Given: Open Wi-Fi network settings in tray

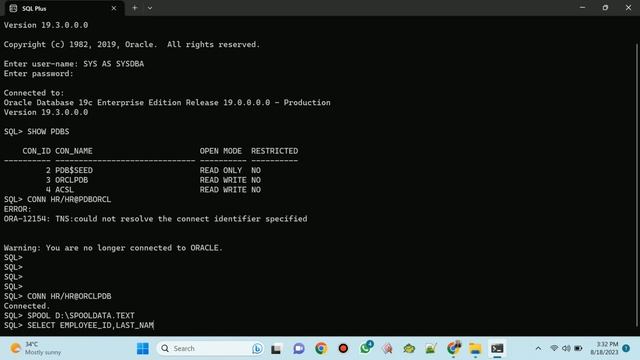Looking at the screenshot, I should click(554, 348).
